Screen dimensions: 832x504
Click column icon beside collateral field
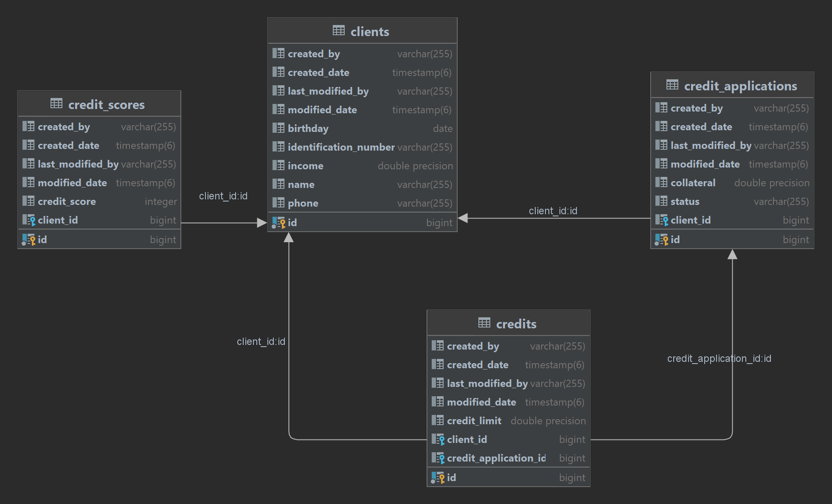click(661, 182)
